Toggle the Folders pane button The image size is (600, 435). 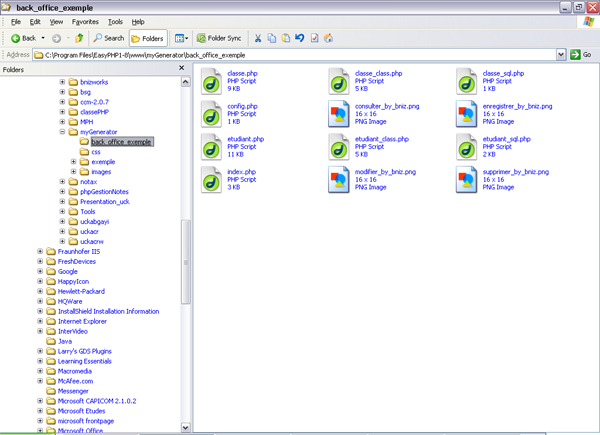click(146, 38)
